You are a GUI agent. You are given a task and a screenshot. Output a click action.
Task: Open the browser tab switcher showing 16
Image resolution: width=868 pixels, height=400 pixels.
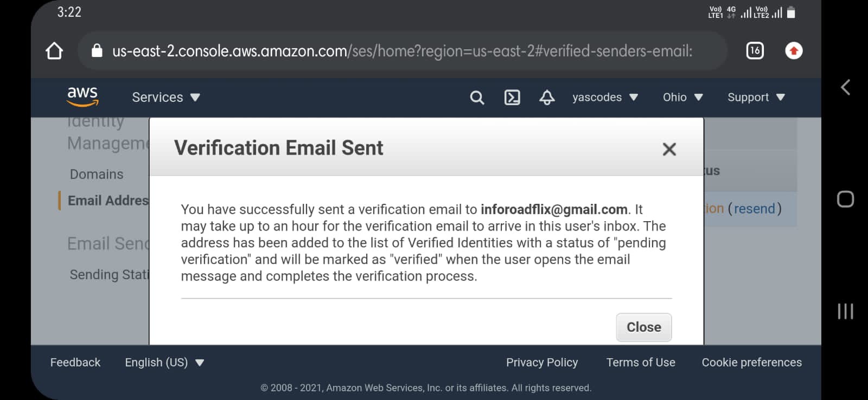tap(755, 51)
